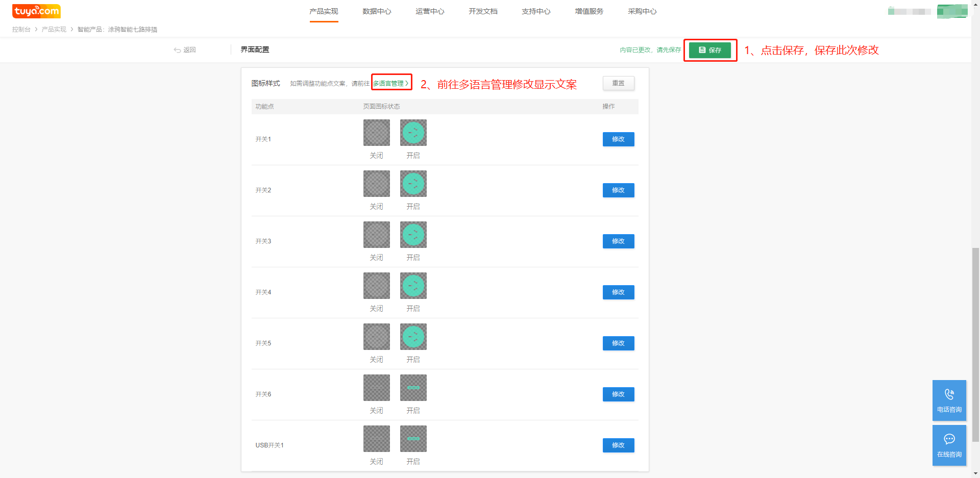Switch to the 数据中心 nav tab
The width and height of the screenshot is (980, 478).
click(377, 11)
